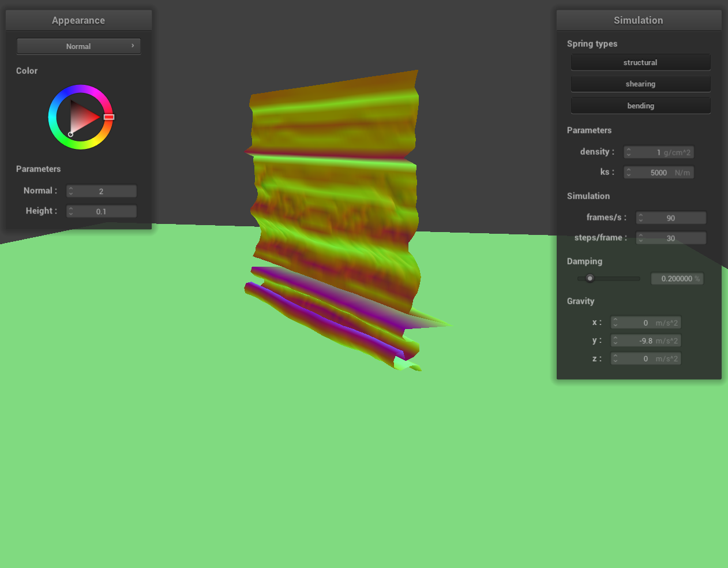Click the Normal parameter spinner arrows
The height and width of the screenshot is (568, 728).
[71, 191]
